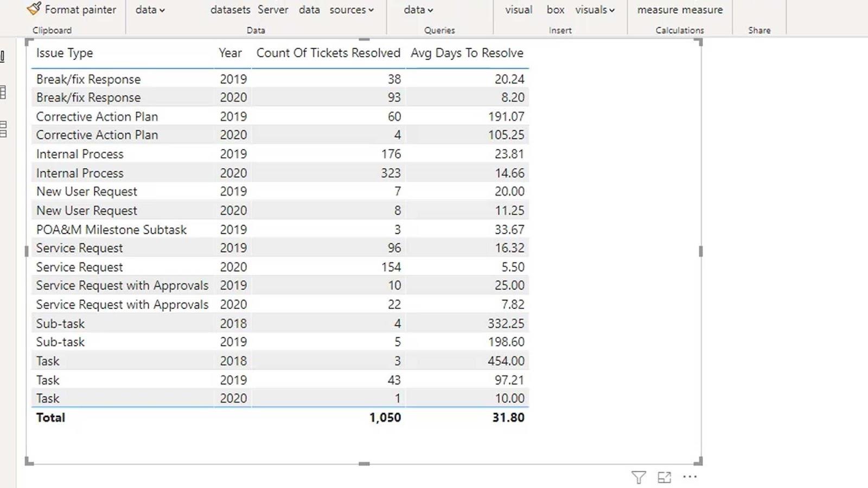Select the Task row with 10.00 days
The image size is (868, 488).
pos(280,399)
